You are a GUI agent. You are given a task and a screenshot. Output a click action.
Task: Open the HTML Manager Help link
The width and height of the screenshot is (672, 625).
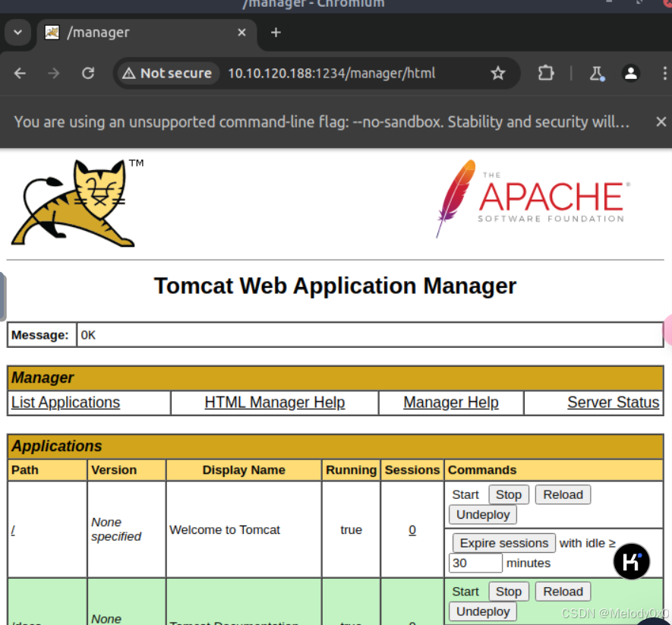(275, 402)
